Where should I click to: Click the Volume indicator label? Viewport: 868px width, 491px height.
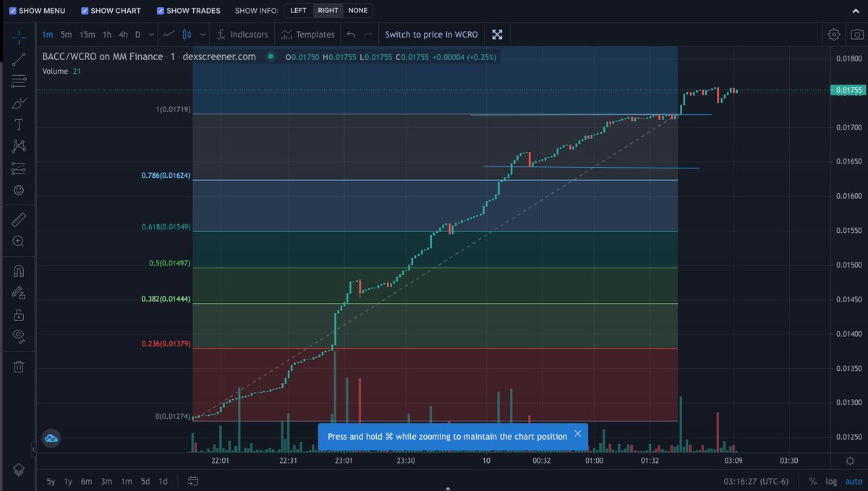(55, 71)
